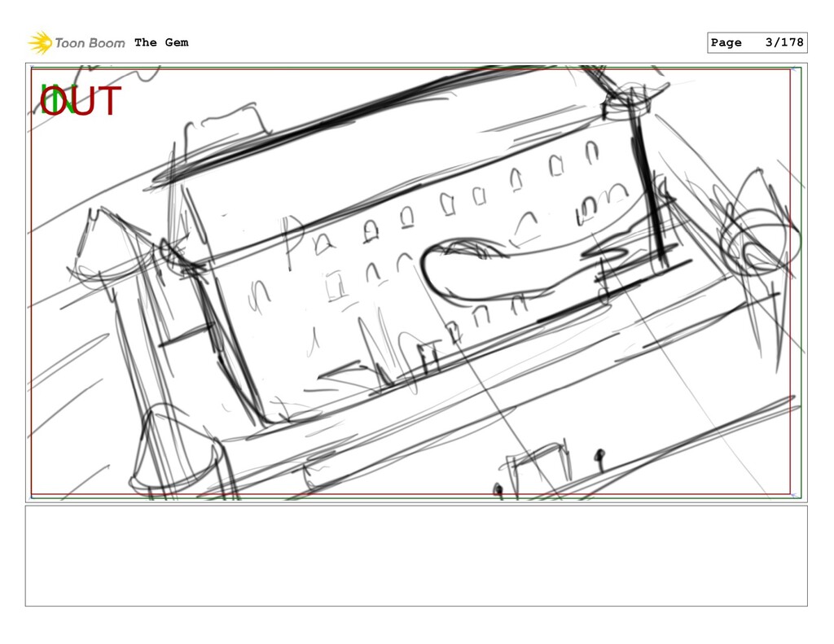
Task: Click the empty caption box below the panel
Action: pos(416,556)
